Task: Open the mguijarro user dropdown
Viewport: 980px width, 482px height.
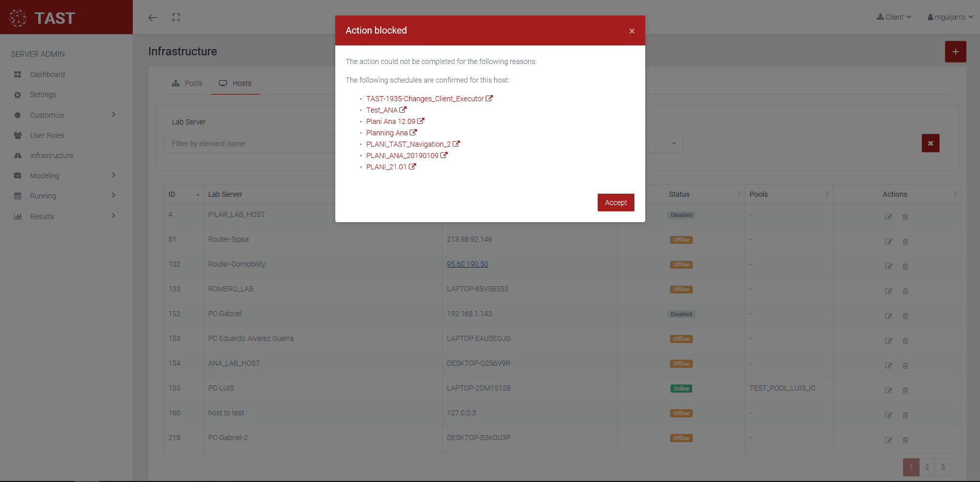Action: tap(950, 17)
